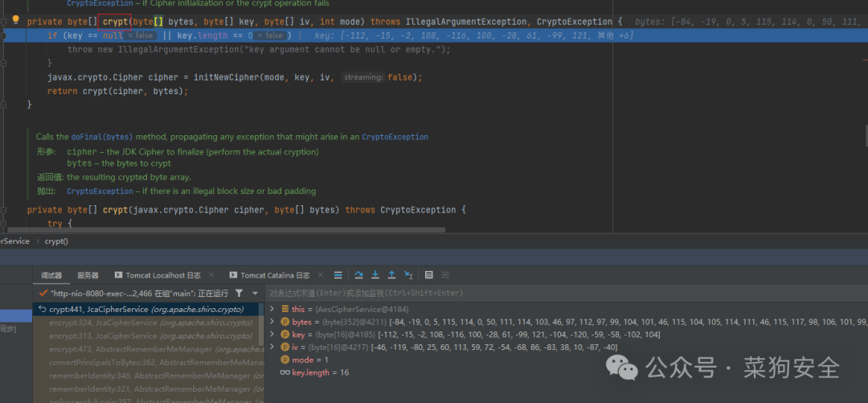Click the grayed-out Trace Current Stream Chain icon
The width and height of the screenshot is (868, 403).
(445, 275)
